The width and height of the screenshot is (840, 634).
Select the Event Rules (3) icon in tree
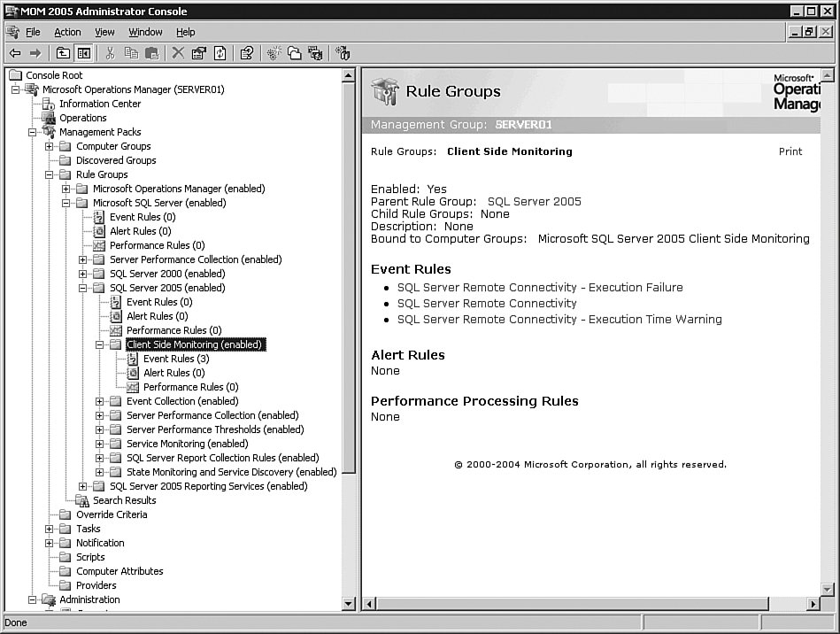(133, 359)
